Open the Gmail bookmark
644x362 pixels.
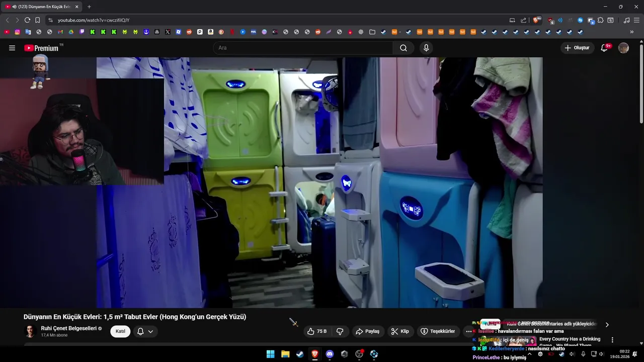coord(60,32)
